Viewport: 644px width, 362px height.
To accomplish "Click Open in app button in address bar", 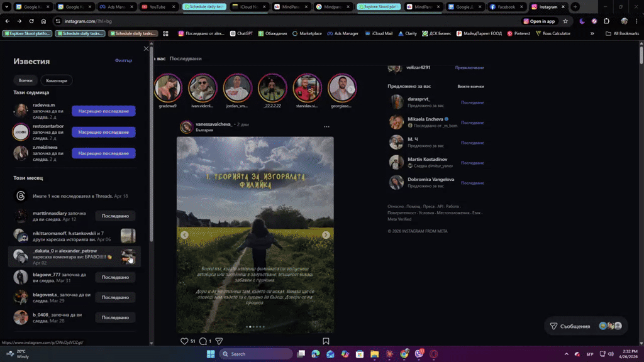I will tap(539, 21).
